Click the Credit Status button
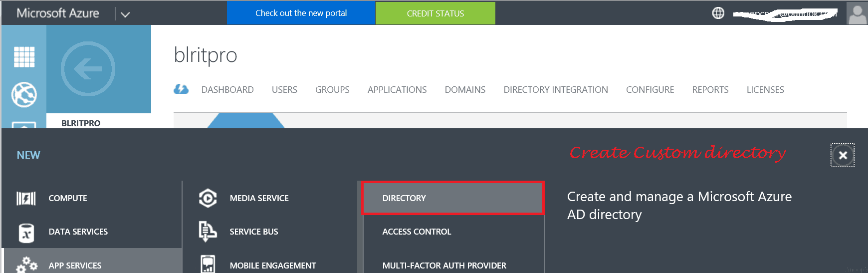Viewport: 868px width, 273px height. pos(435,13)
